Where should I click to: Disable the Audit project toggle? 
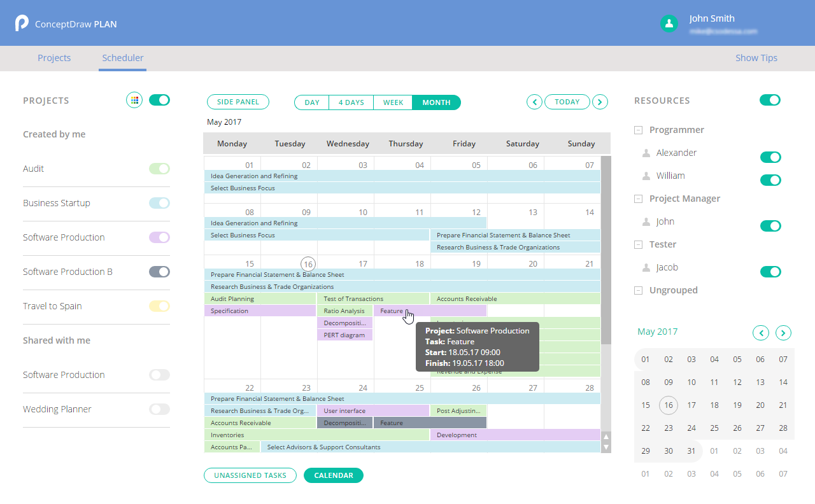159,169
